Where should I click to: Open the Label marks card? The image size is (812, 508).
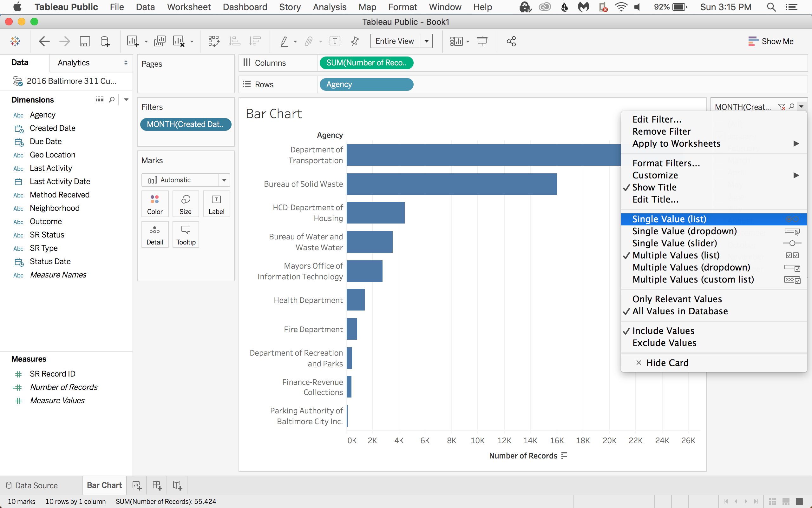(x=216, y=204)
